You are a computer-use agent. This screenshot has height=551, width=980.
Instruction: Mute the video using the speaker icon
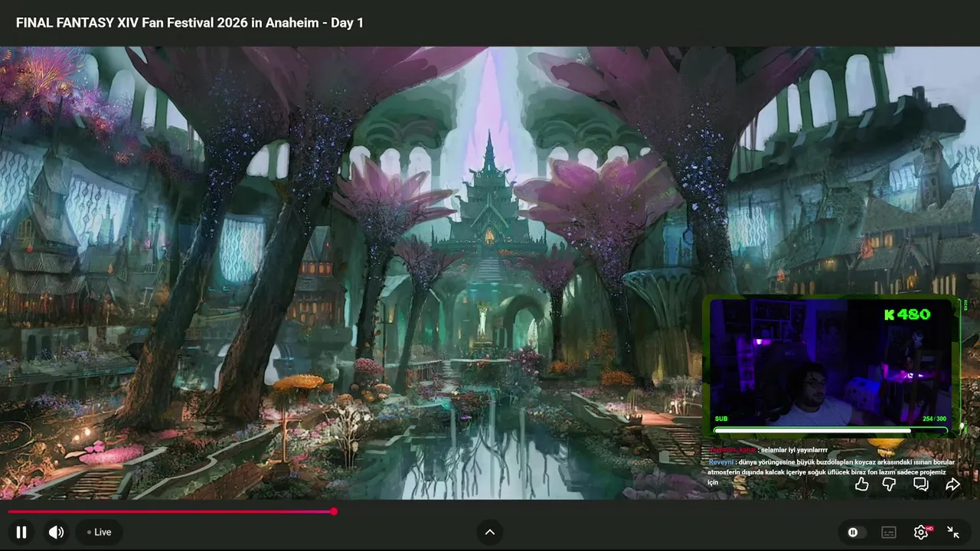pos(56,532)
